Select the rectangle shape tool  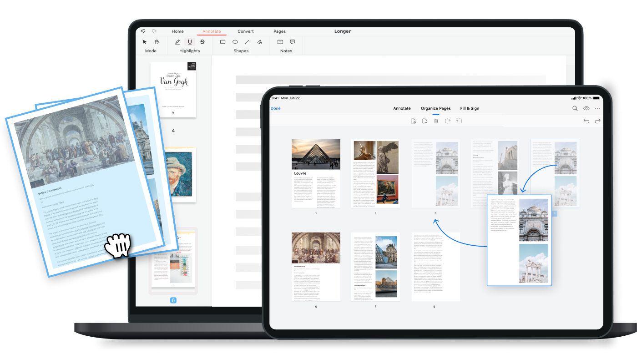point(223,42)
